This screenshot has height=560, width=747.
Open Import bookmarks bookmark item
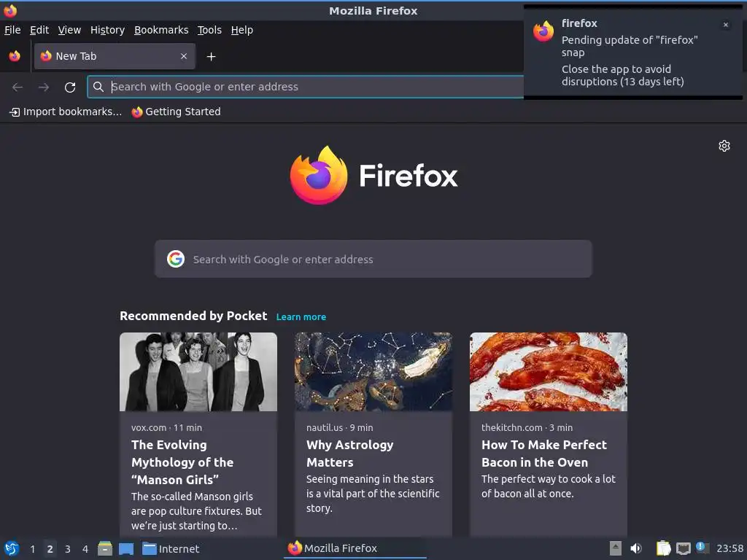click(66, 112)
